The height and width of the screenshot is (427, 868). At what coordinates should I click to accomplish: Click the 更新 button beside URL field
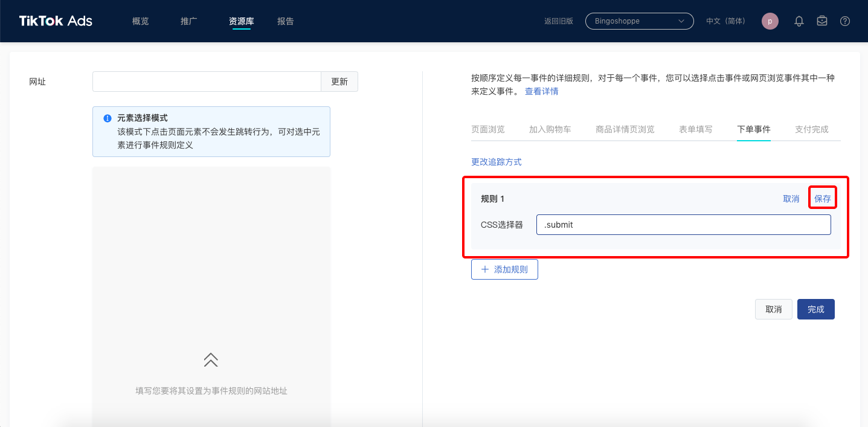pyautogui.click(x=339, y=82)
